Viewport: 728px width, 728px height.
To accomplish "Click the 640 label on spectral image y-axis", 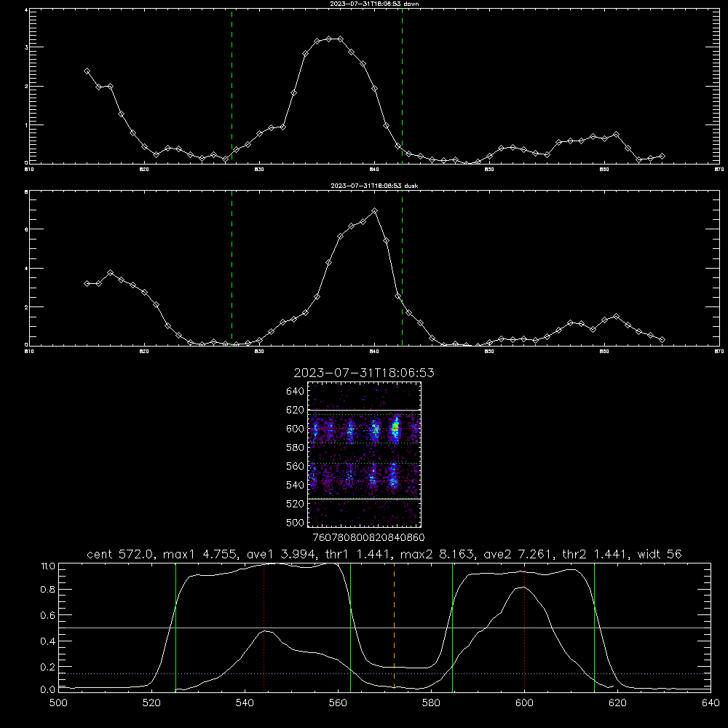I will click(x=296, y=392).
